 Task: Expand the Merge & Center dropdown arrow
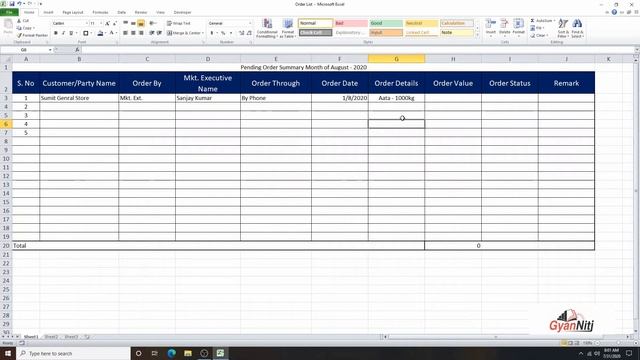coord(203,33)
